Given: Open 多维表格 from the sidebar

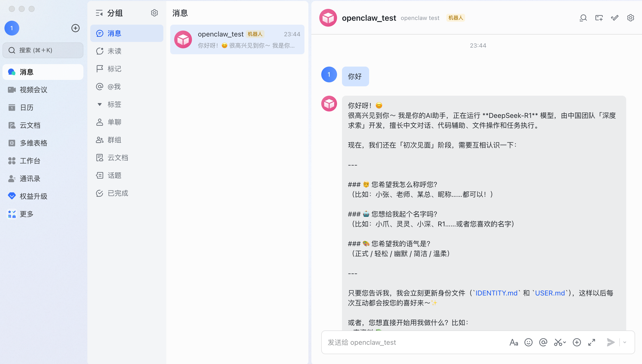Looking at the screenshot, I should 33,143.
